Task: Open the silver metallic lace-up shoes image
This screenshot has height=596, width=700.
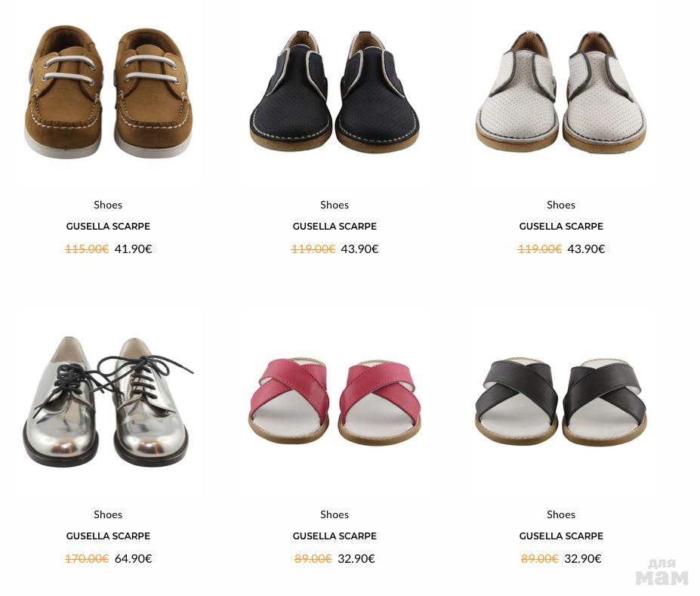Action: click(108, 401)
